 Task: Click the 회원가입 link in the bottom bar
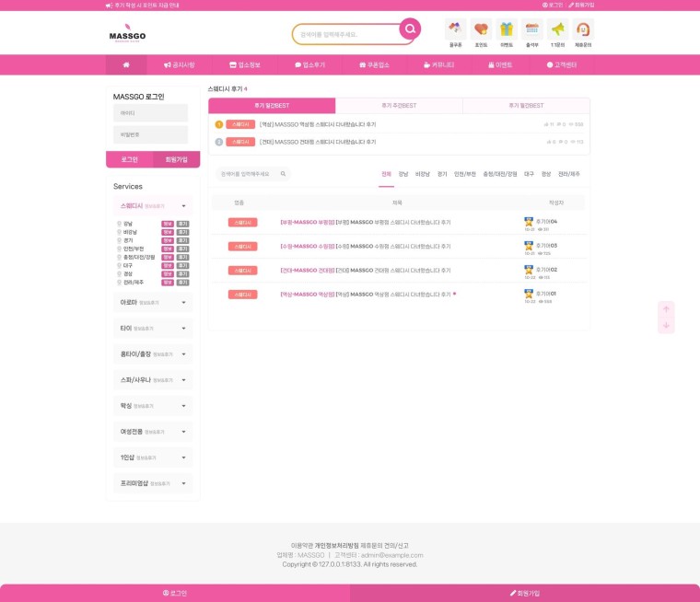click(x=525, y=593)
